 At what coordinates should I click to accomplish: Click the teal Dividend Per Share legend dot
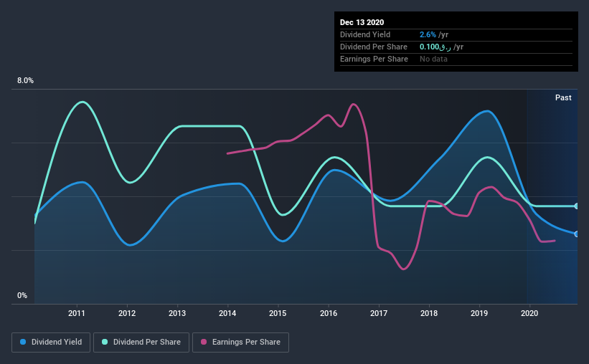coord(105,342)
